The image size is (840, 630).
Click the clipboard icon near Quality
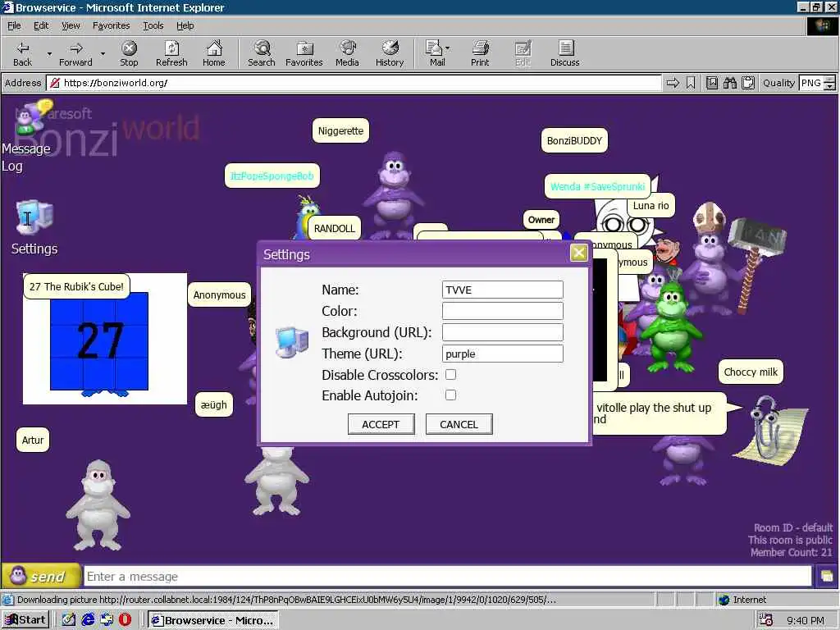pos(748,83)
